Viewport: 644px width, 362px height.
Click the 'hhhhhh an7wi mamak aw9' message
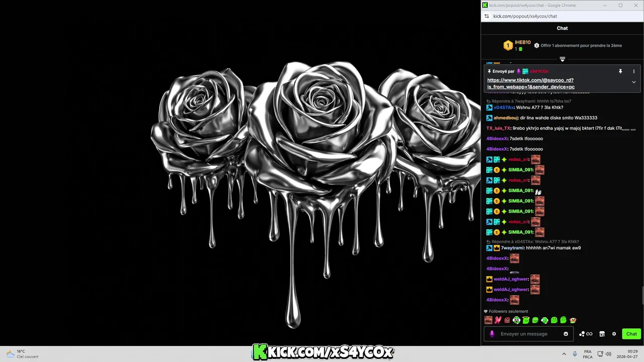coord(553,248)
